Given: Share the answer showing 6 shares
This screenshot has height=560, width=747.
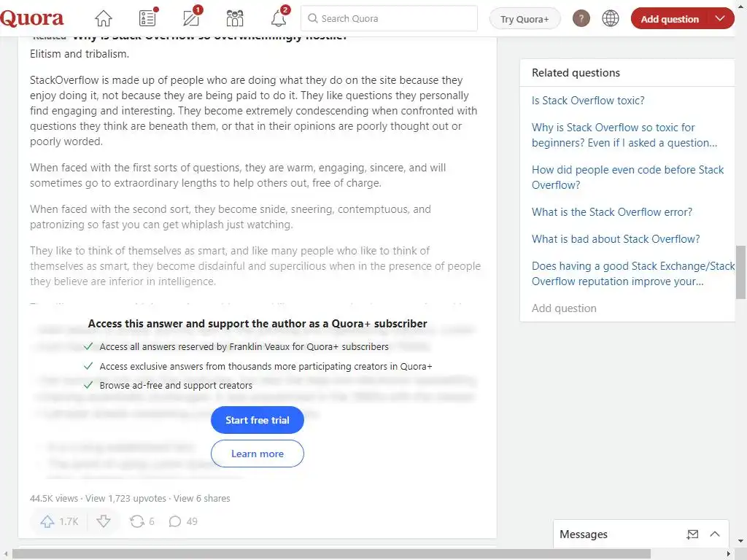Looking at the screenshot, I should coord(142,521).
